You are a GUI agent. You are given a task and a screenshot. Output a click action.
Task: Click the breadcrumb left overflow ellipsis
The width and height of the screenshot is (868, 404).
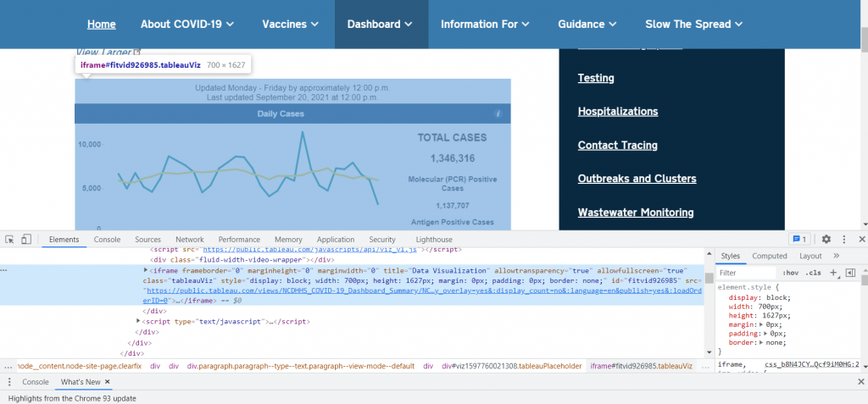8,367
